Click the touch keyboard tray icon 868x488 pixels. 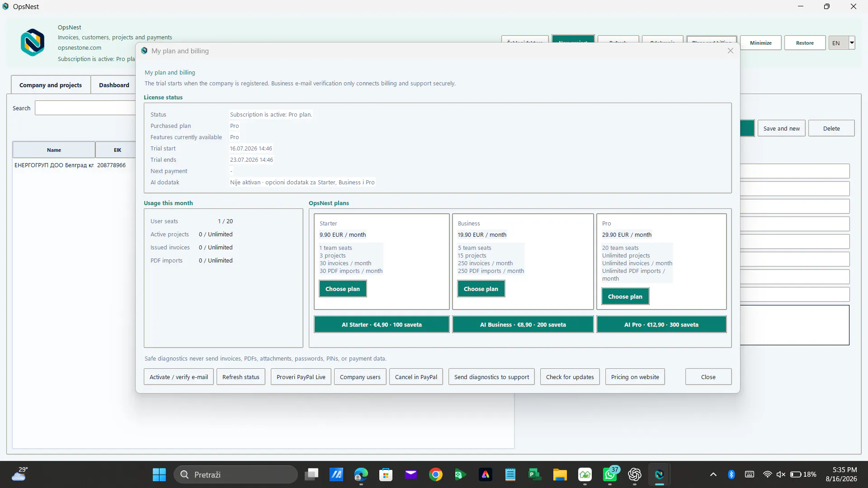click(749, 474)
